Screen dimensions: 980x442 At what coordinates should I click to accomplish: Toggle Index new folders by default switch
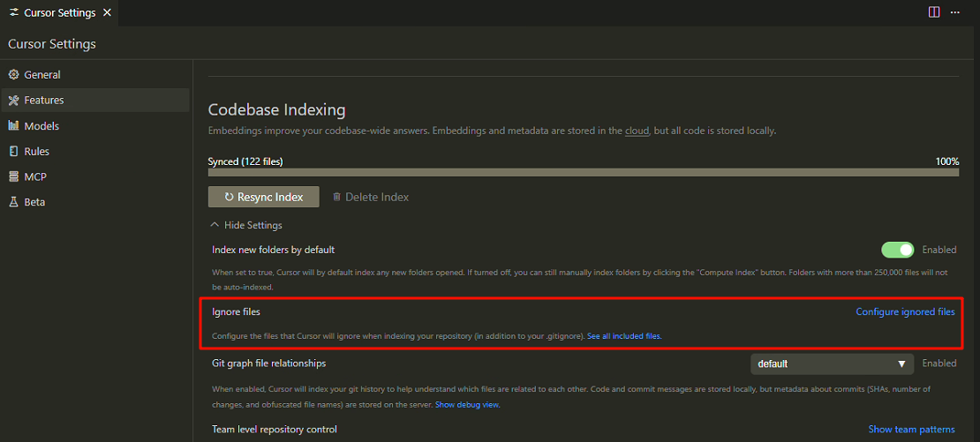[x=898, y=250]
